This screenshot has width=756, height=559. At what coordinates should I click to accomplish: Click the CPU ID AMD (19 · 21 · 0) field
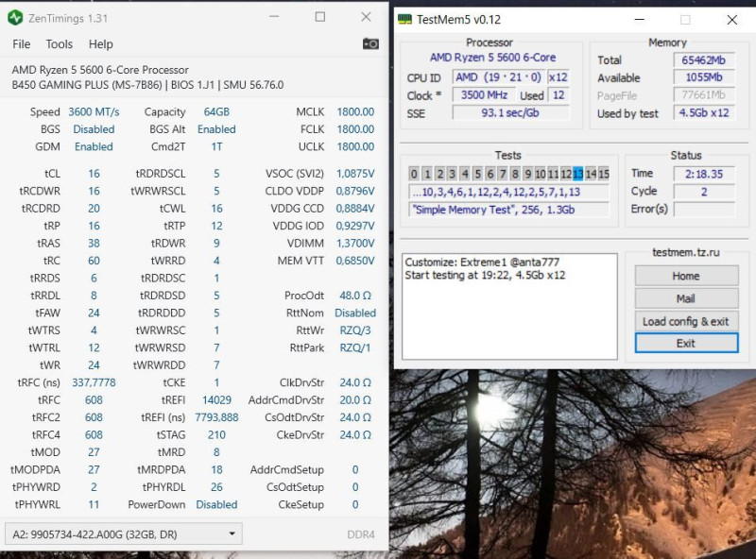click(499, 77)
